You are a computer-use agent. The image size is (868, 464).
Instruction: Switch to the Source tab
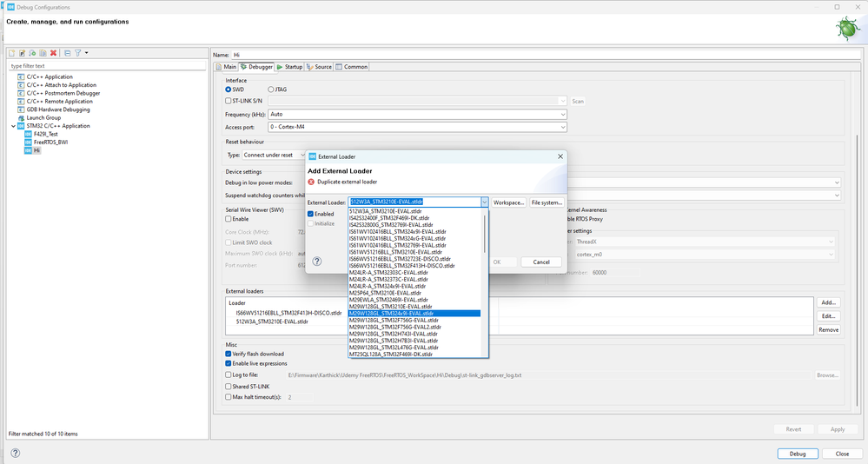pos(319,67)
